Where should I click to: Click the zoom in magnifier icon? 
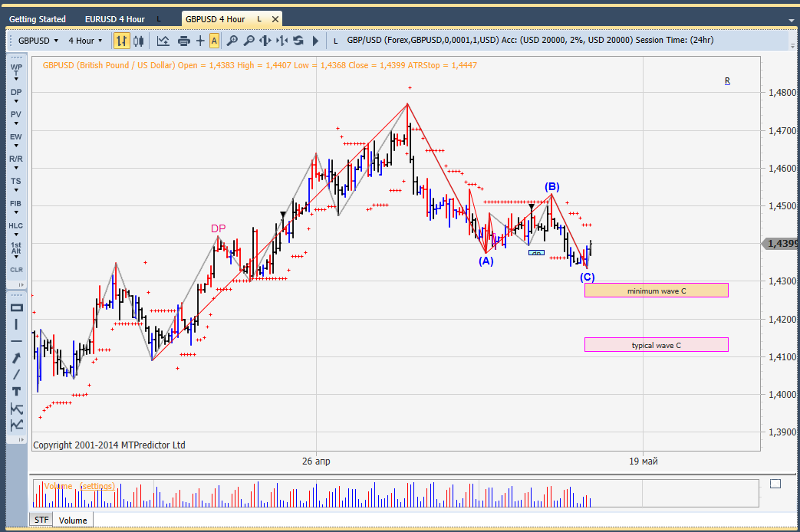[x=232, y=41]
